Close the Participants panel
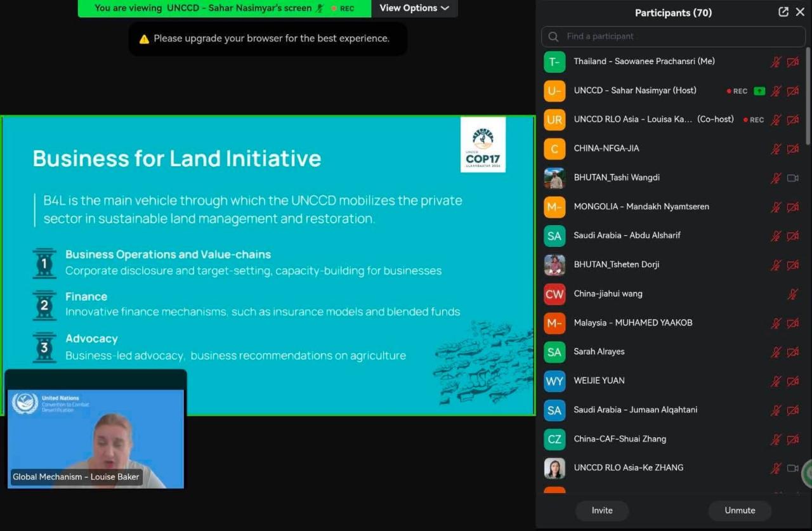 (x=800, y=12)
